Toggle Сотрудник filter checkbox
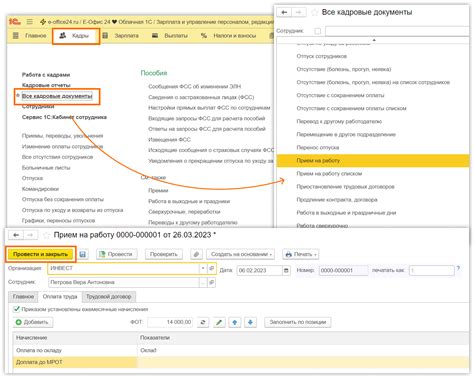The image size is (474, 378). point(318,31)
